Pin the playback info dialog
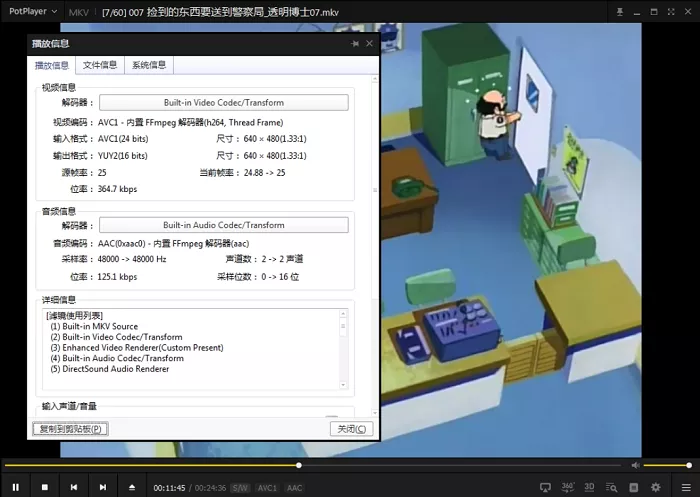 tap(355, 44)
